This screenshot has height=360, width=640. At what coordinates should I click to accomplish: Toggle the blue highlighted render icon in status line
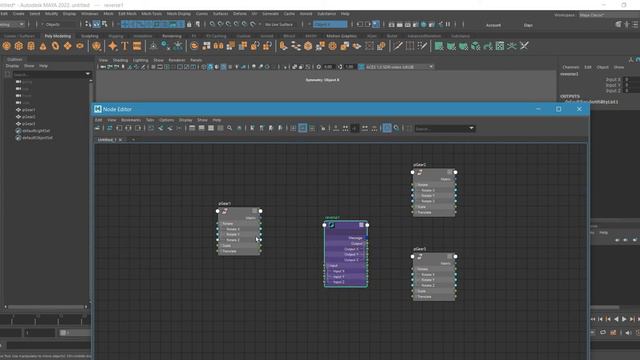376,24
